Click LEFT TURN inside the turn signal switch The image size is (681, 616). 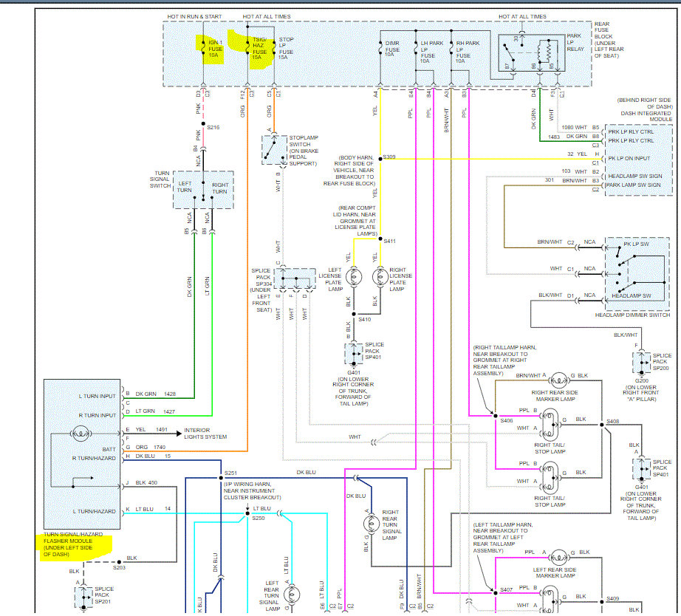click(185, 187)
